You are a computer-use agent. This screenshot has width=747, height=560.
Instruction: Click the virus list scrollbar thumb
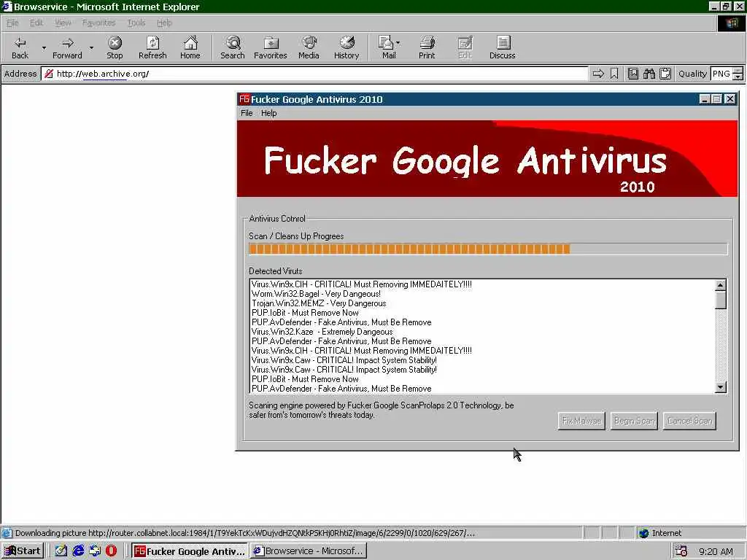[720, 300]
